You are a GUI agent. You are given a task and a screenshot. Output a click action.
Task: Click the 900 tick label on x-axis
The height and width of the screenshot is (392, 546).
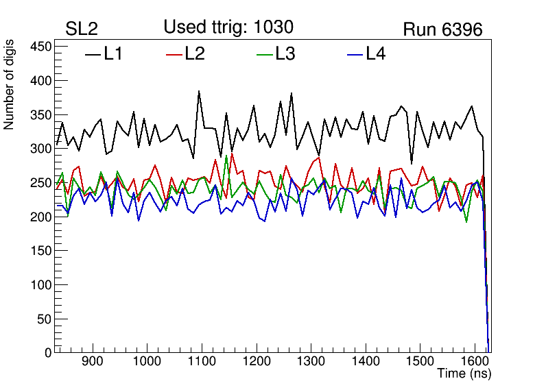[x=92, y=362]
